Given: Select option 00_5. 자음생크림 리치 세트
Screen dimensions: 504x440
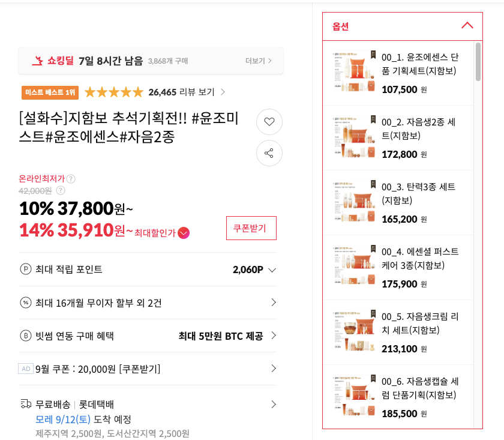Looking at the screenshot, I should (x=398, y=333).
